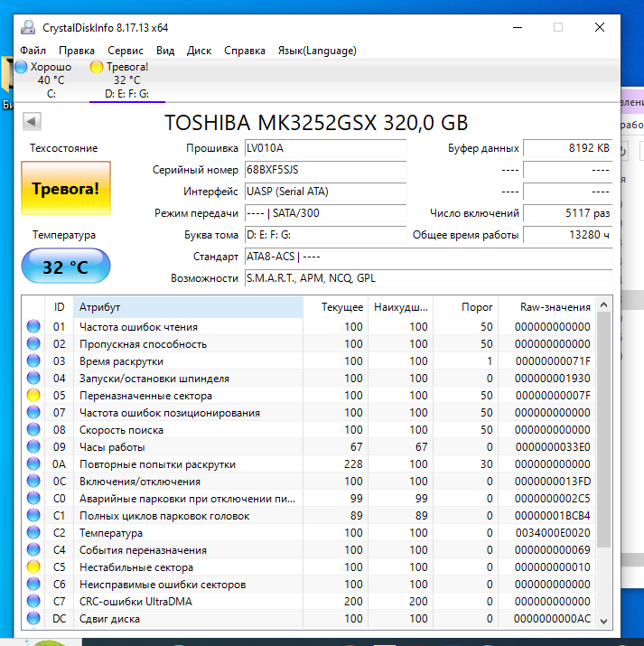Click status circle for attribute 03

click(x=33, y=360)
